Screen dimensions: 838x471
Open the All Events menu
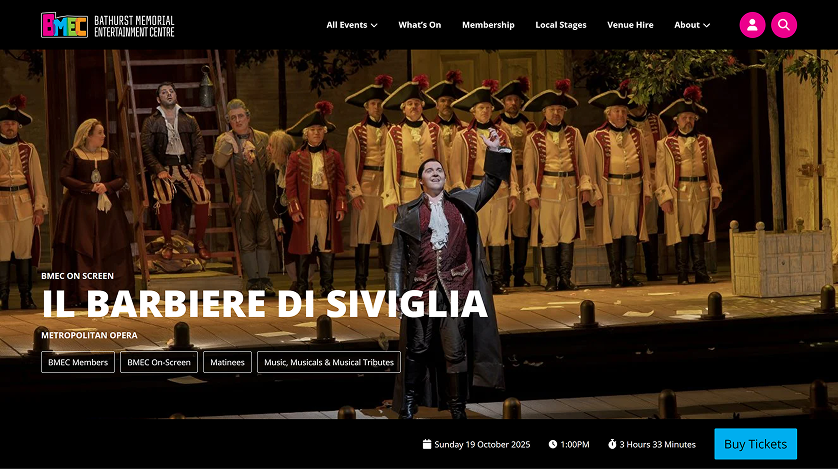coord(352,25)
